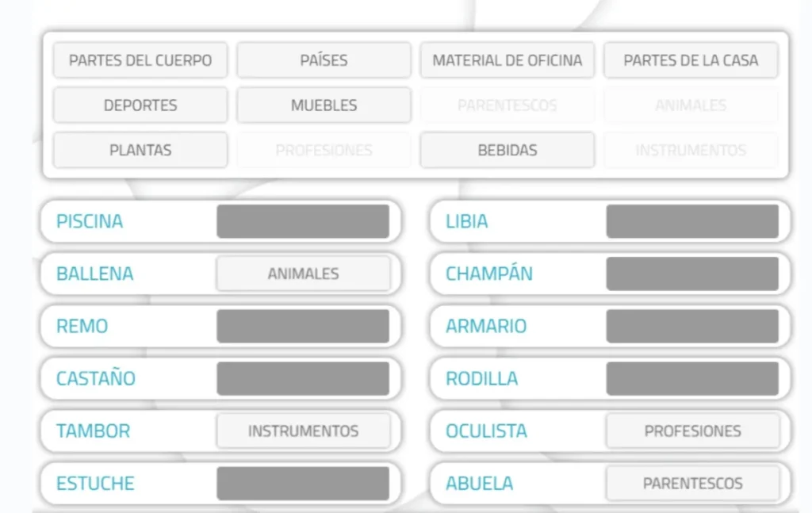Click the empty gray slot beside PISCINA
Screen dimensions: 812x513
303,221
